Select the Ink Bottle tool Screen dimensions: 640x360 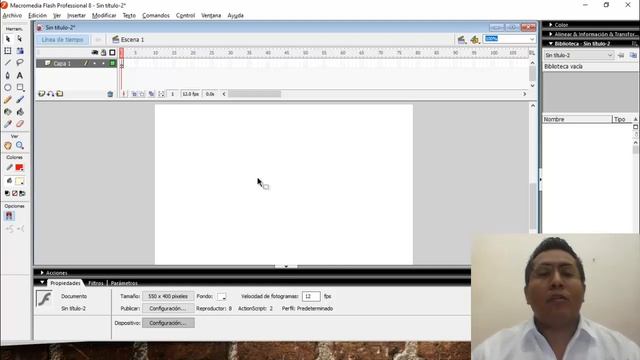pyautogui.click(x=8, y=112)
